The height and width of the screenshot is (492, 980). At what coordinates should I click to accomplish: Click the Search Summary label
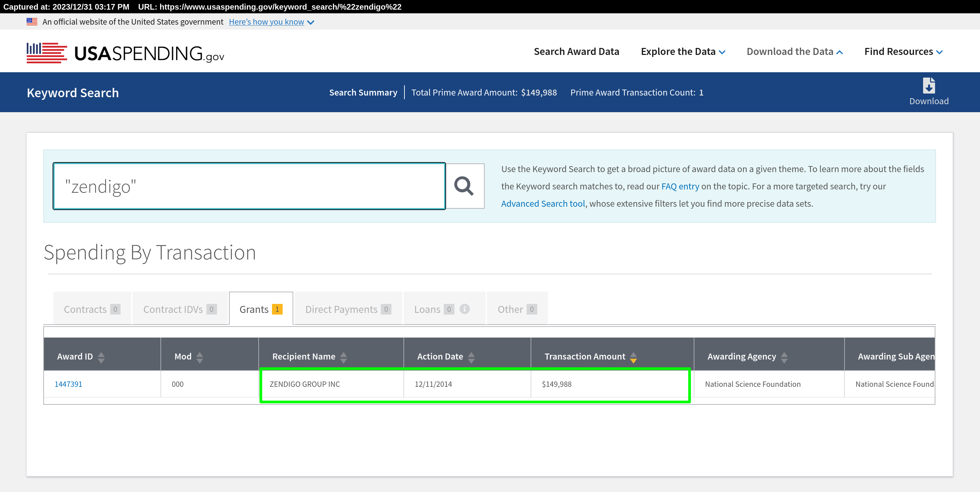coord(363,93)
